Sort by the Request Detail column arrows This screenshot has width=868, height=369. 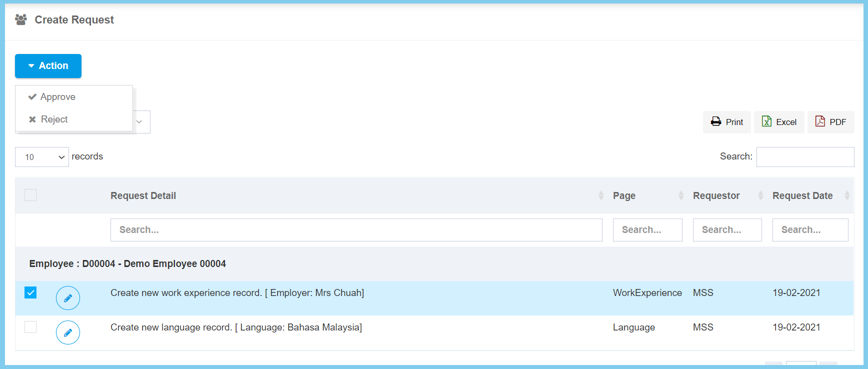600,195
